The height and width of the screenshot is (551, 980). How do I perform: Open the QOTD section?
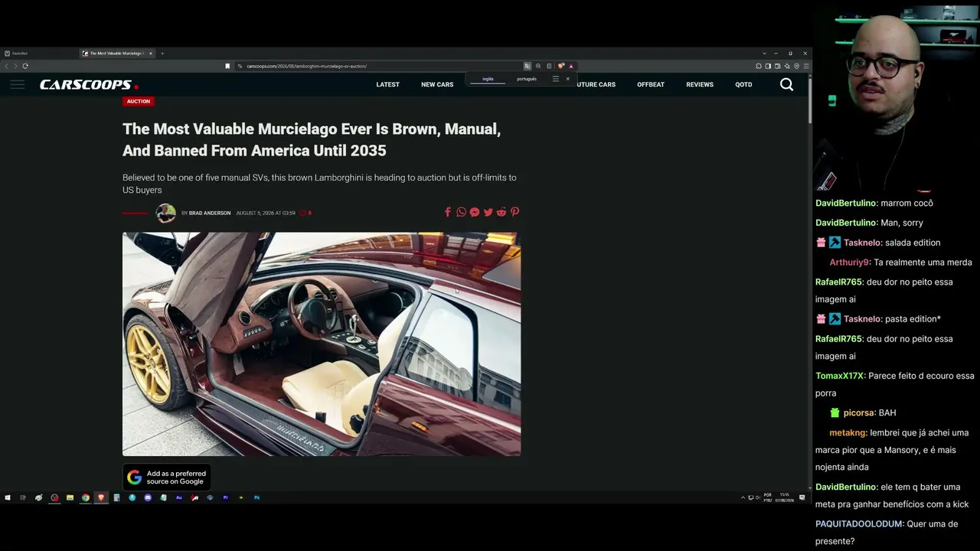click(743, 84)
